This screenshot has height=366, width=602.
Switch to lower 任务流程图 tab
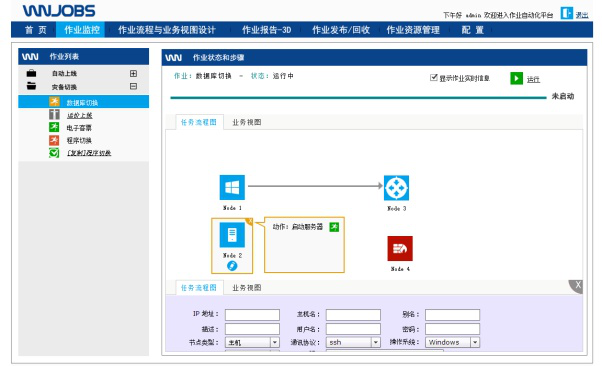click(199, 288)
